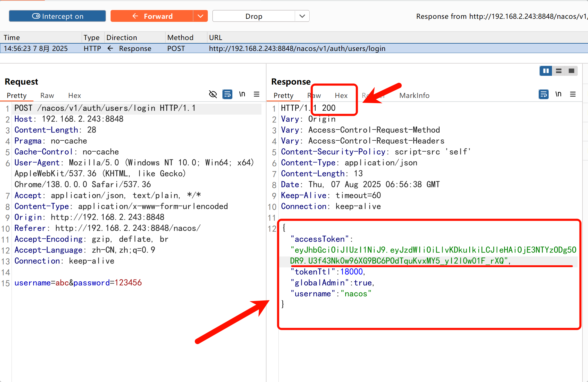Expand the Forward dropdown arrow

200,16
